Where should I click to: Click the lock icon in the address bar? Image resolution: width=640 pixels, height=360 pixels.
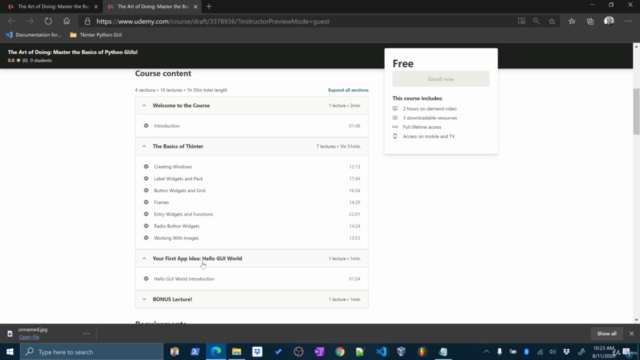87,21
